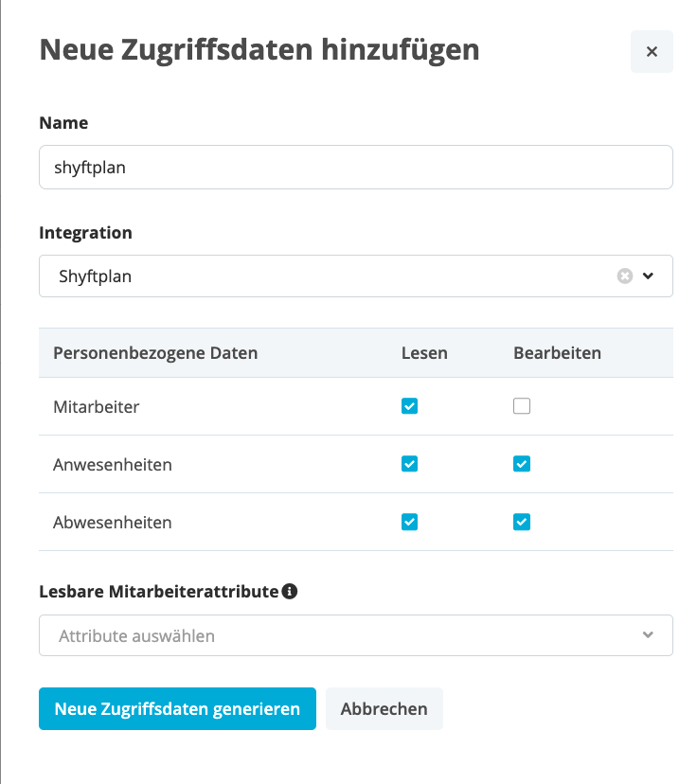
Task: Click the Shyftplan value in Integration
Action: click(95, 276)
